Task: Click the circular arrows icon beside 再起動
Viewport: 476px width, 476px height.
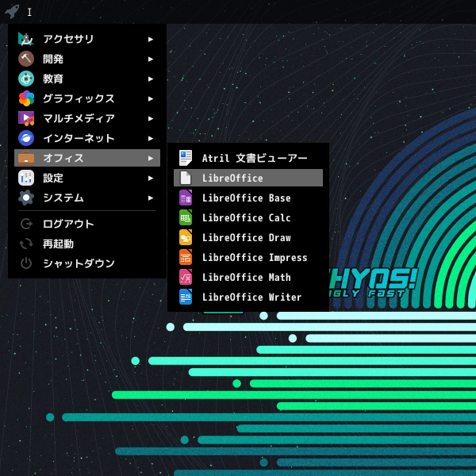Action: point(26,244)
